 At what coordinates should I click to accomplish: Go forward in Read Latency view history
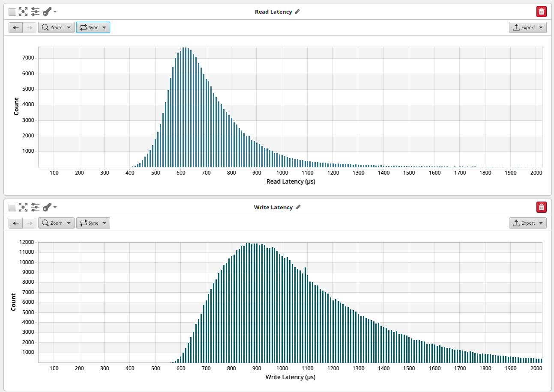[30, 27]
